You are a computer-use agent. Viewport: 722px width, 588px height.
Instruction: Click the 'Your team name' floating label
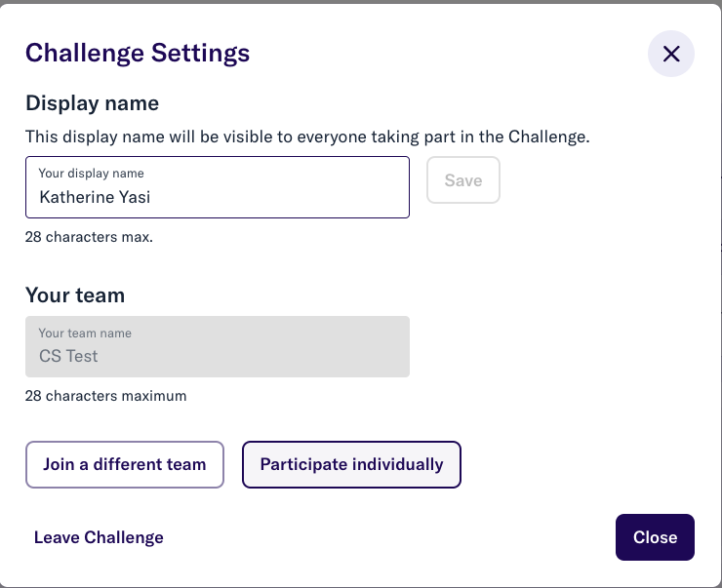point(85,333)
